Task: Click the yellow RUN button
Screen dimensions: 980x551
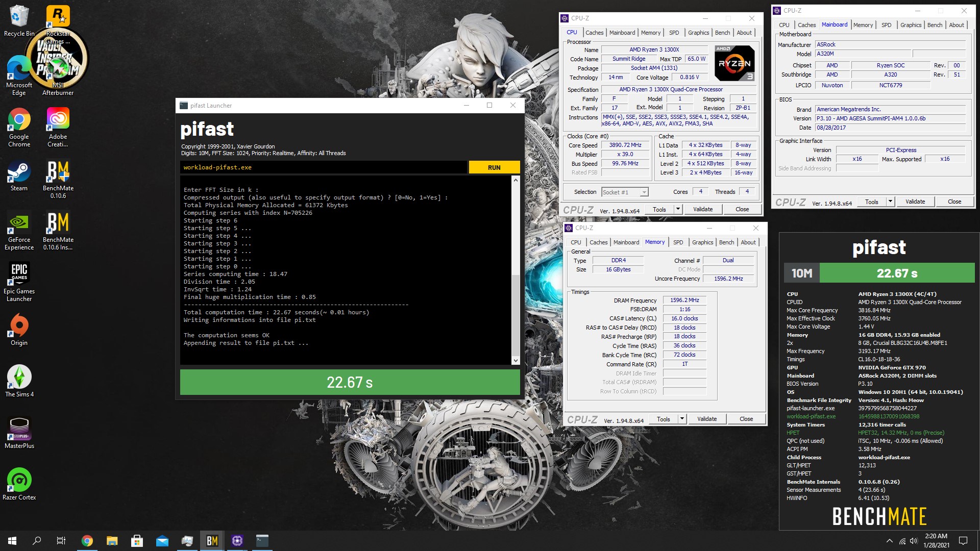Action: [x=494, y=167]
